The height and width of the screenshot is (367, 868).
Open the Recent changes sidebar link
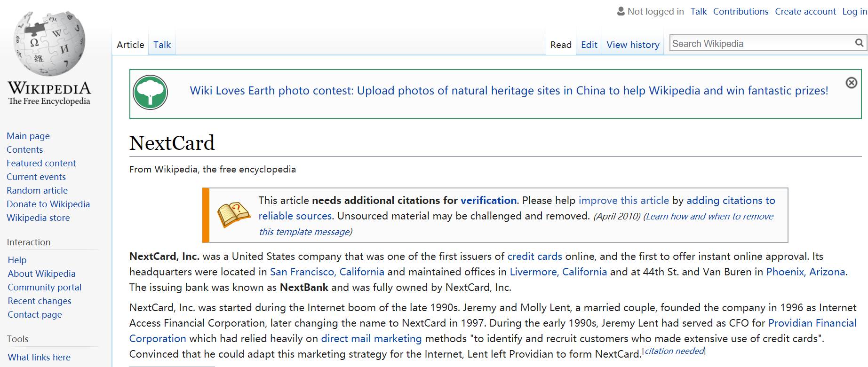(x=40, y=301)
